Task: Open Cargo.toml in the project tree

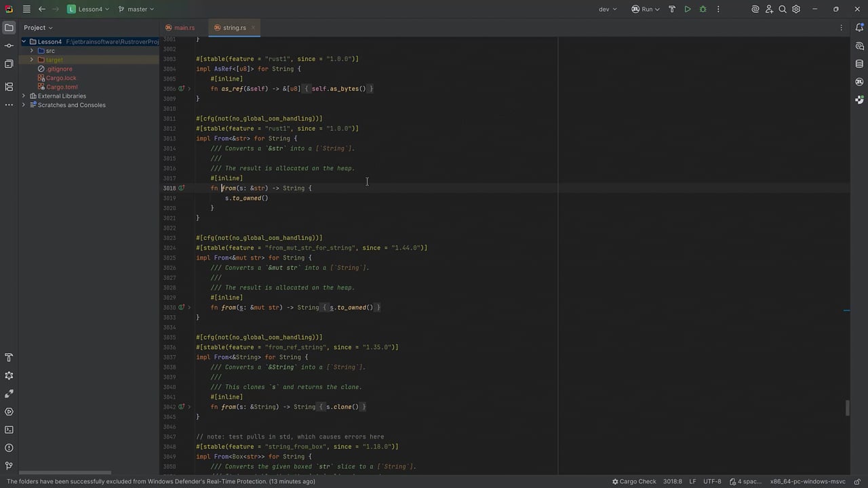Action: 62,87
